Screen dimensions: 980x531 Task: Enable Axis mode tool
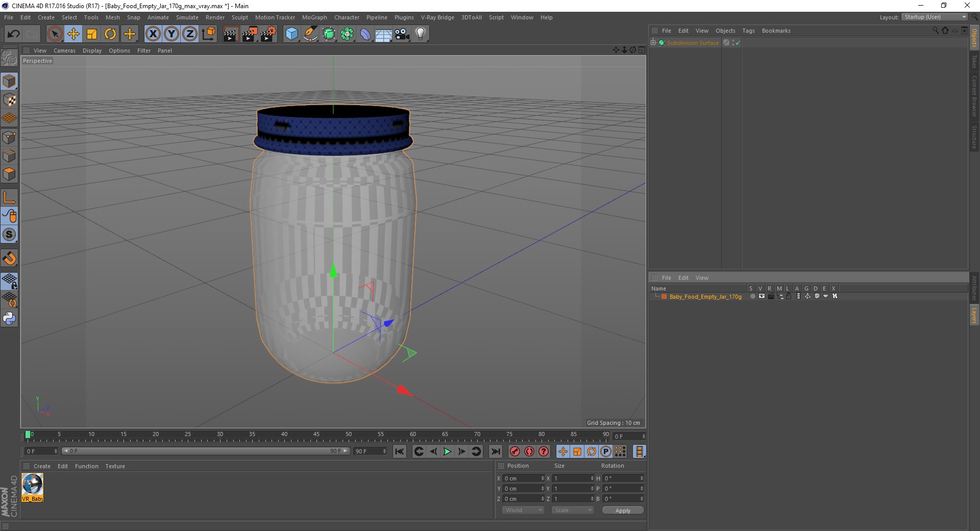click(9, 197)
